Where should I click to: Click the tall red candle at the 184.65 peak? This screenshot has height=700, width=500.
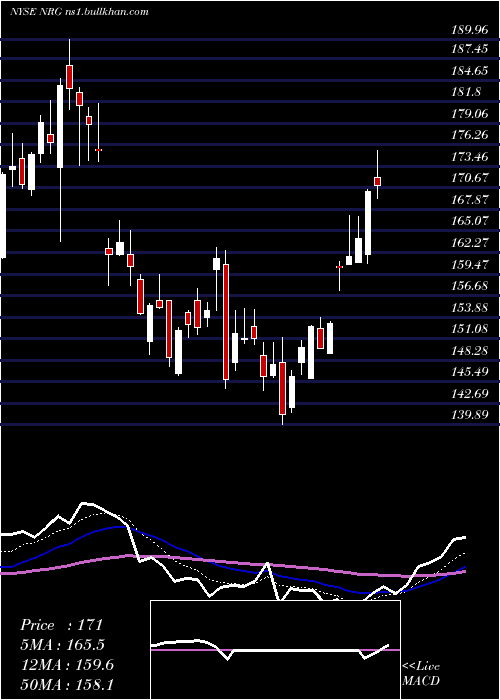coord(69,77)
